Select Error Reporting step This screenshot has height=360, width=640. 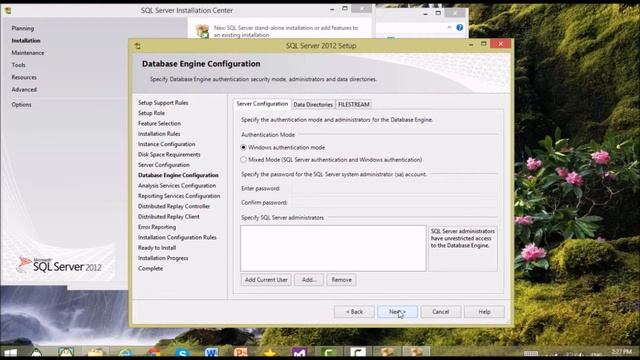(157, 227)
